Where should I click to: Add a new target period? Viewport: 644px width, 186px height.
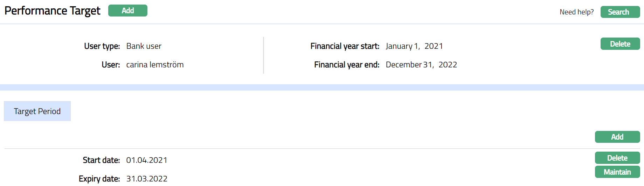(617, 137)
